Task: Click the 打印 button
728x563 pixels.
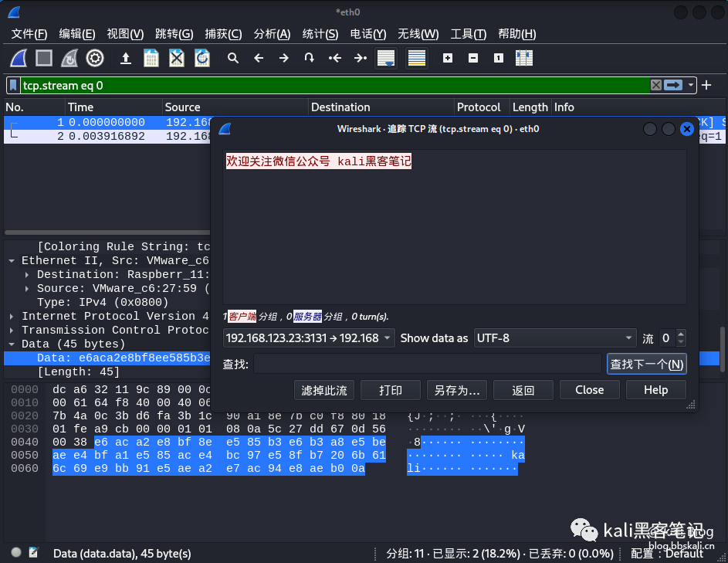Action: (391, 390)
